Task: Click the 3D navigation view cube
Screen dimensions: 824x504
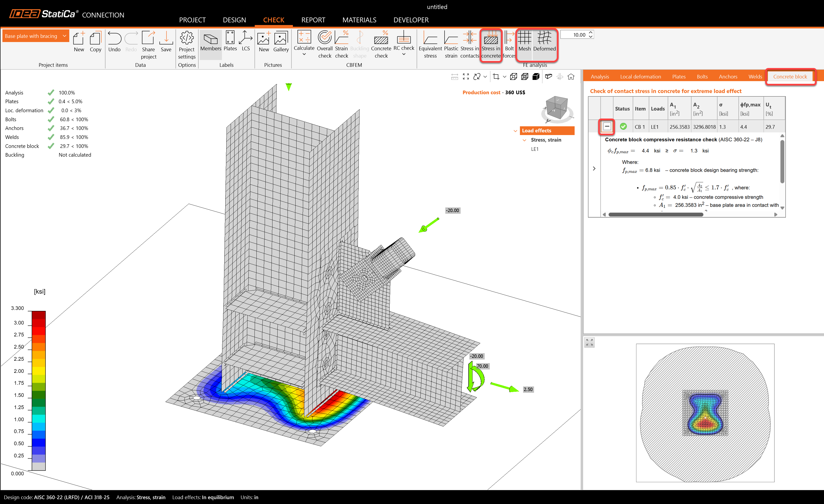Action: pos(556,108)
